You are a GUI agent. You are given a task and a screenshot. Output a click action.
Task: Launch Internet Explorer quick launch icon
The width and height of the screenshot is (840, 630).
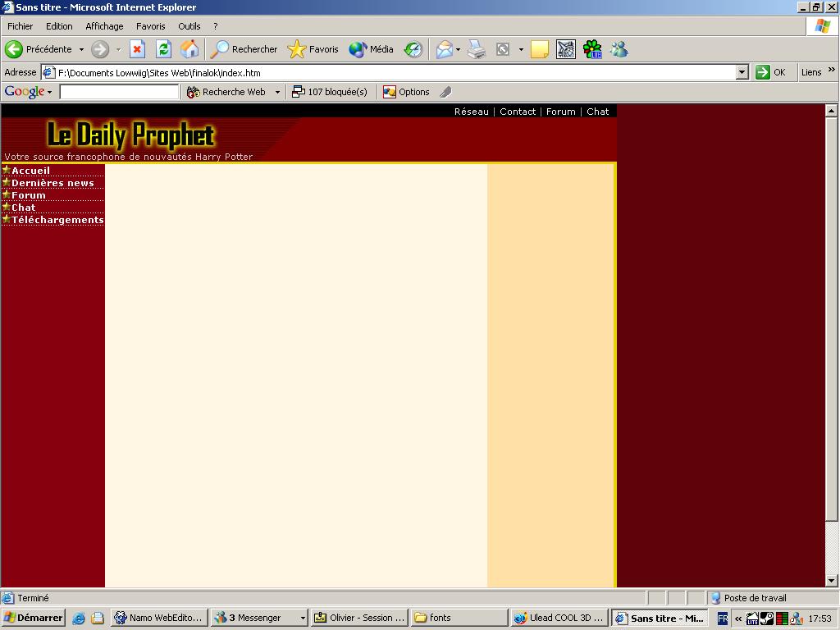pos(79,618)
